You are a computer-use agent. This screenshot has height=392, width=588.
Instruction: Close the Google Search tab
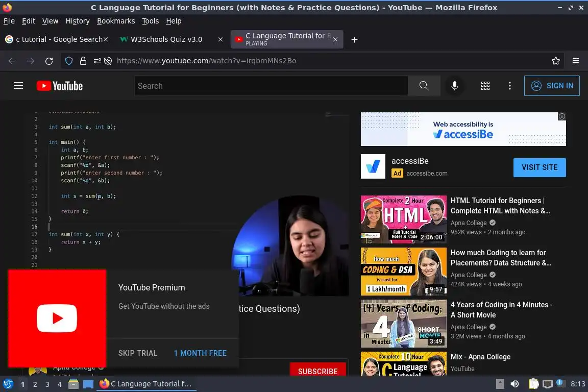pyautogui.click(x=106, y=39)
